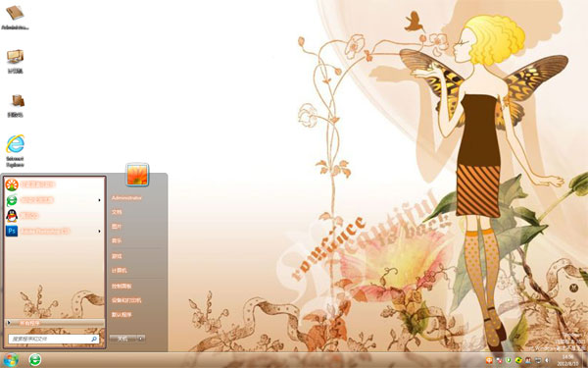Launch Adobe Photoshop from Start menu
The width and height of the screenshot is (588, 368).
[55, 231]
